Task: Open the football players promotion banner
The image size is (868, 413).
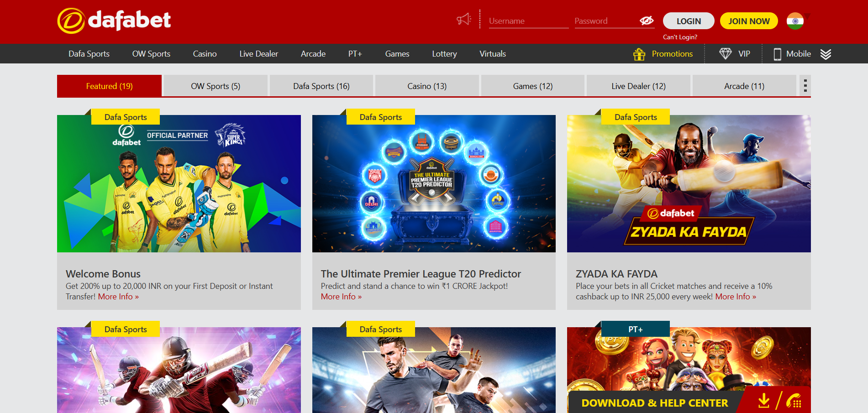Action: coord(434,370)
